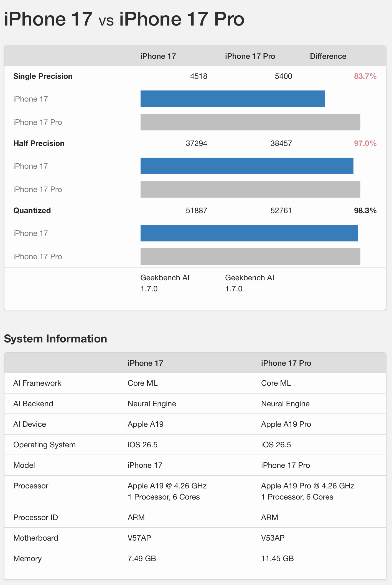This screenshot has height=585, width=392.
Task: Click the Difference column header
Action: pyautogui.click(x=328, y=56)
